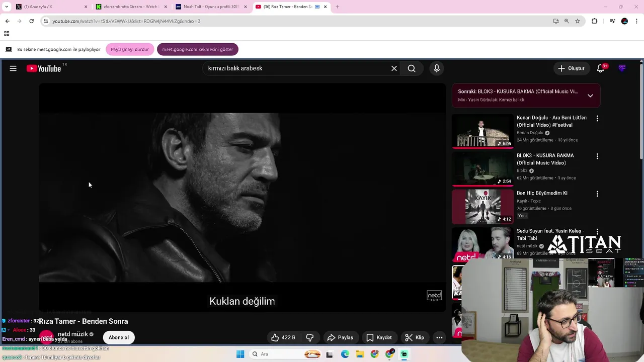Viewport: 644px width, 362px height.
Task: Save video with Kaydet button
Action: coord(379,337)
